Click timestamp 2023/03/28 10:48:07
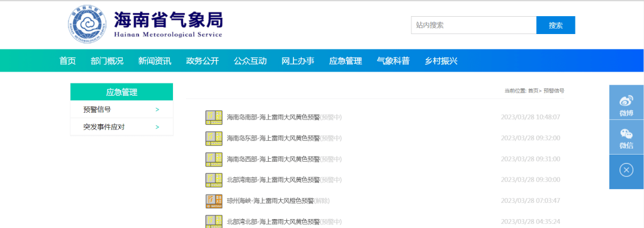The width and height of the screenshot is (644, 228). [x=530, y=118]
